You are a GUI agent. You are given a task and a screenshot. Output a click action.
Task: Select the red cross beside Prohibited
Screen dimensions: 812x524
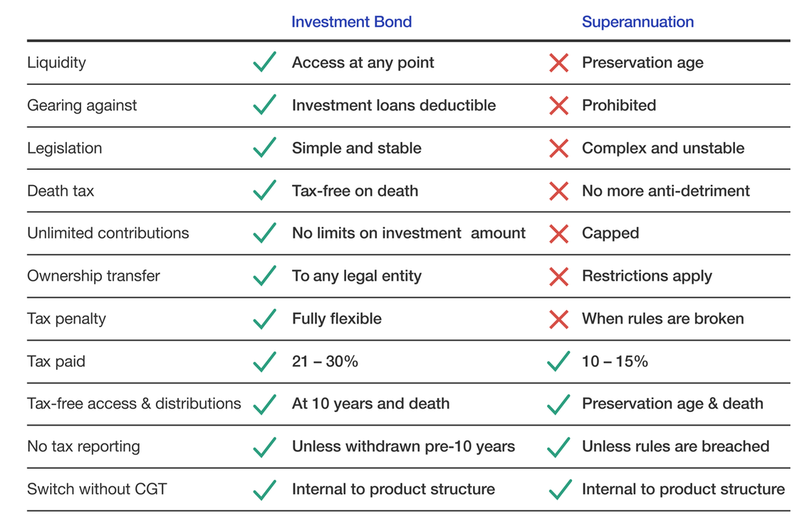tap(558, 106)
